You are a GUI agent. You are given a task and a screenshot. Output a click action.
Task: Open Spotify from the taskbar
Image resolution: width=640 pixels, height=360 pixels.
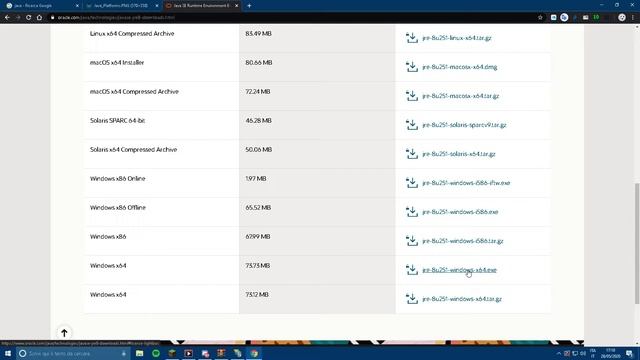click(x=156, y=353)
